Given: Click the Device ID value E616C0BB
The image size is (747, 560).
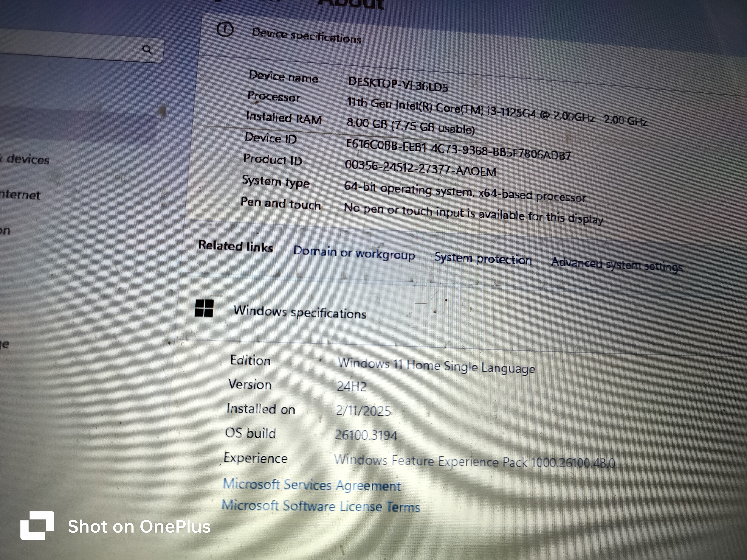Looking at the screenshot, I should point(458,149).
